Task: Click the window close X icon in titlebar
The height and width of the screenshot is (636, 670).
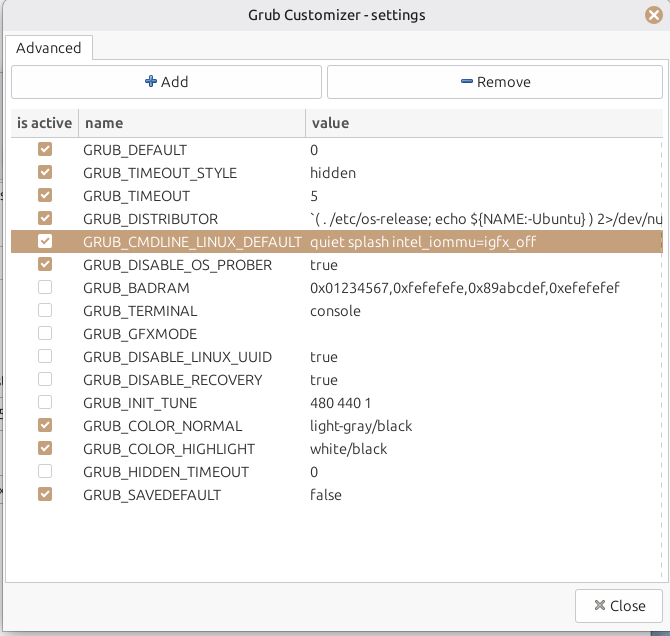Action: (653, 15)
